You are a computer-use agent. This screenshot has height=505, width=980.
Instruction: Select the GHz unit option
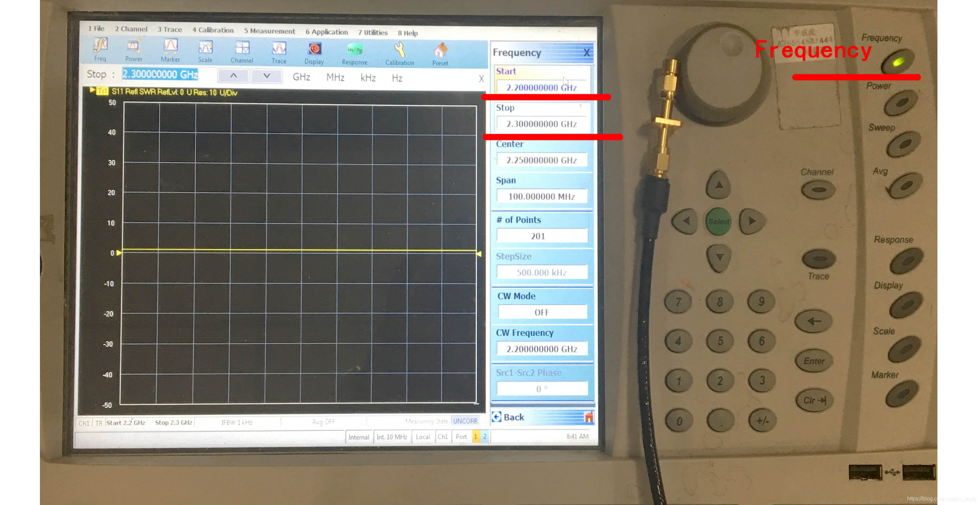[301, 77]
